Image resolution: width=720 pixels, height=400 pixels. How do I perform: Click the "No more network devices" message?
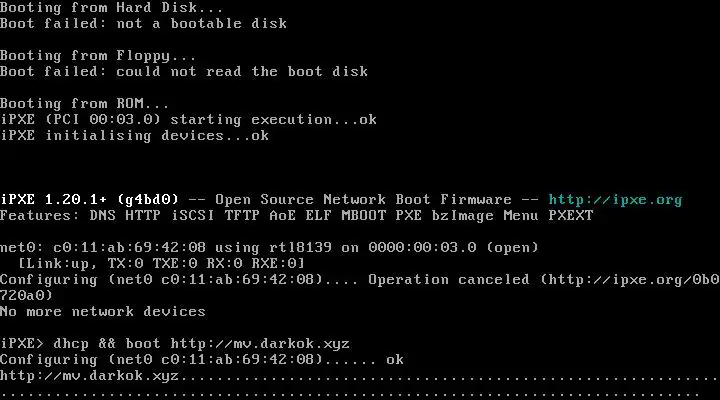click(103, 311)
